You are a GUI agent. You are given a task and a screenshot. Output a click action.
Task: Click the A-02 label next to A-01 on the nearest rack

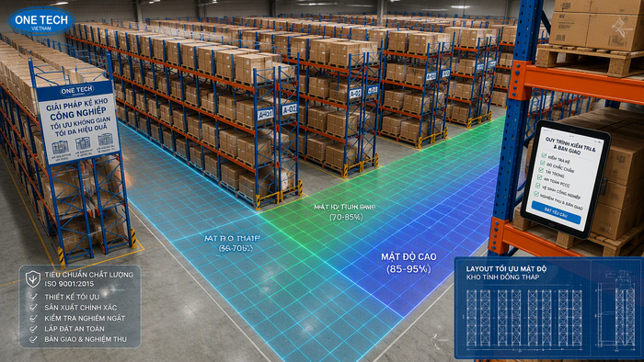tap(290, 109)
